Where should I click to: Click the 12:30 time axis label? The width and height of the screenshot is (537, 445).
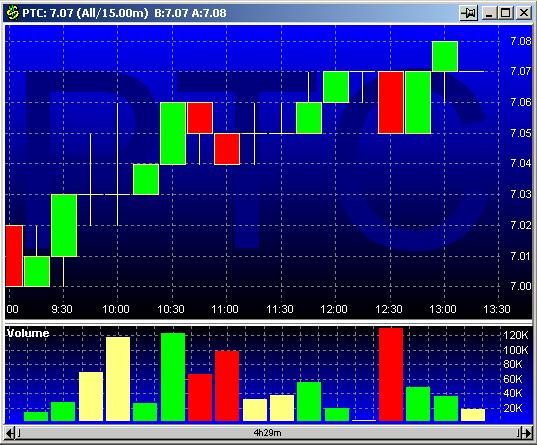tap(389, 309)
